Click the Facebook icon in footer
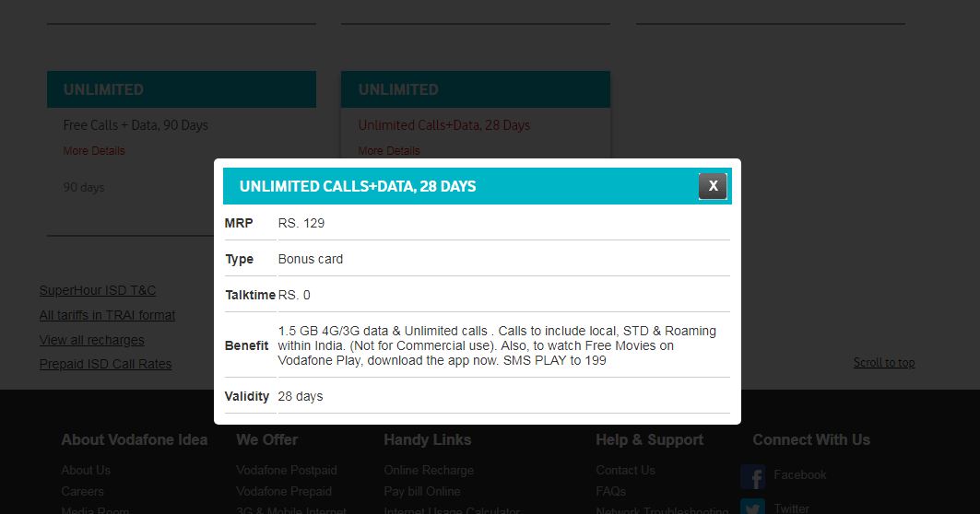This screenshot has width=980, height=514. pyautogui.click(x=752, y=477)
